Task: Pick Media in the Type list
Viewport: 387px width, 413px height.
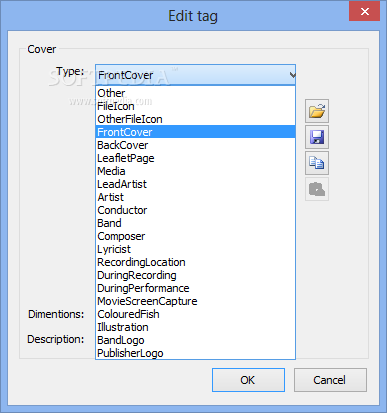Action: click(195, 171)
